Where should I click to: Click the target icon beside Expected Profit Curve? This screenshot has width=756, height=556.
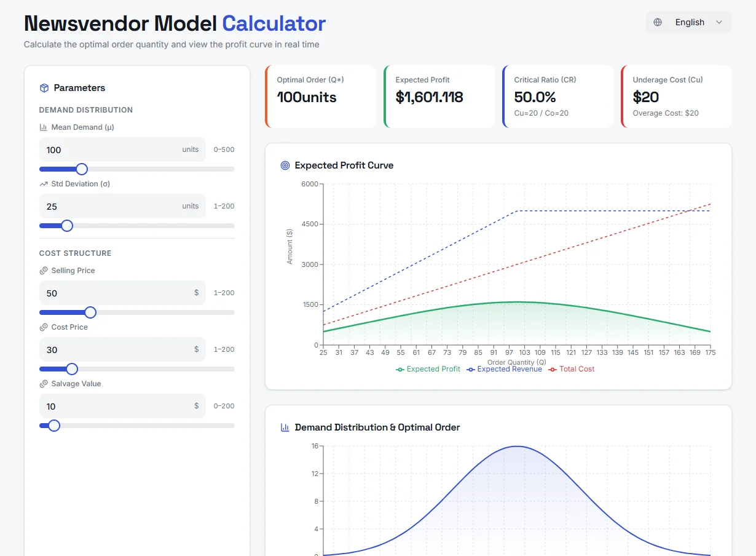(x=285, y=165)
